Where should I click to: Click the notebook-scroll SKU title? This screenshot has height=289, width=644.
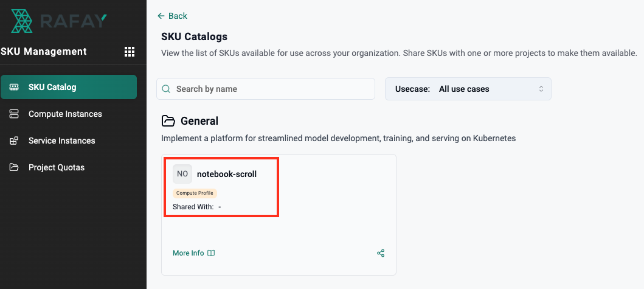[227, 174]
